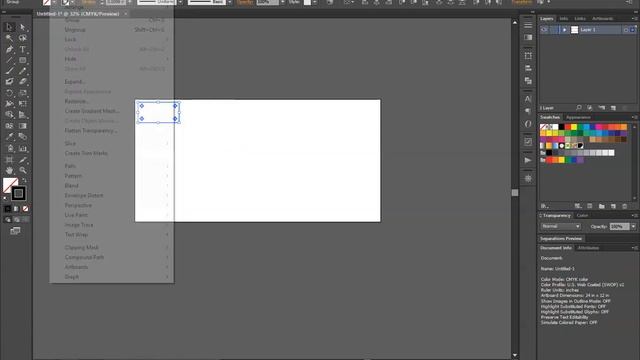Open the Normal blending mode dropdown
Screen dimensions: 640x360
[560, 226]
